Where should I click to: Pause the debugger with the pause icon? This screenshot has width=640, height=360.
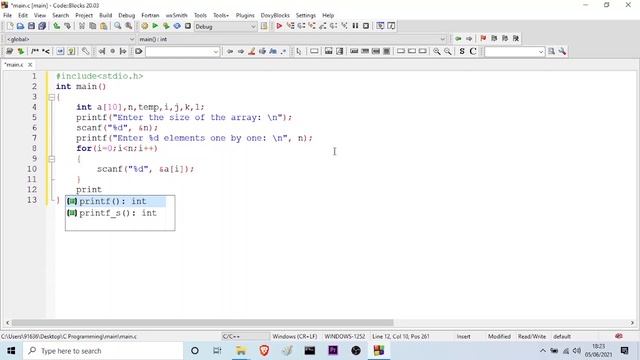tap(355, 26)
